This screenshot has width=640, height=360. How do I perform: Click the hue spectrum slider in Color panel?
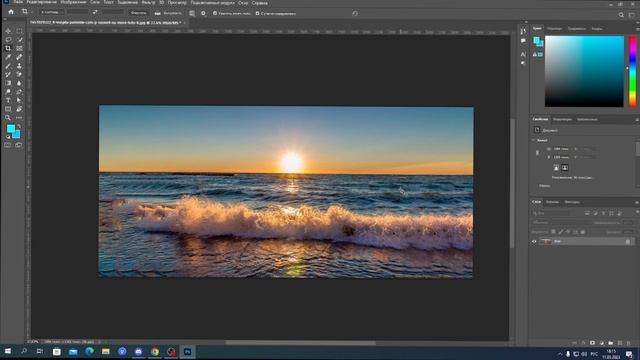[x=632, y=71]
